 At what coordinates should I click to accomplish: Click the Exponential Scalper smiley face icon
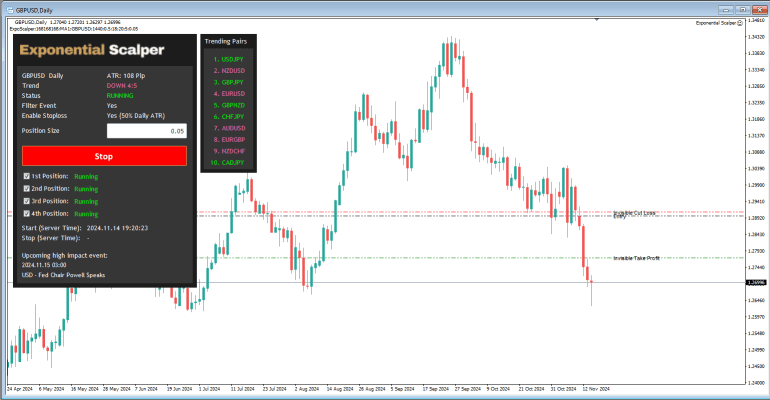(x=740, y=23)
